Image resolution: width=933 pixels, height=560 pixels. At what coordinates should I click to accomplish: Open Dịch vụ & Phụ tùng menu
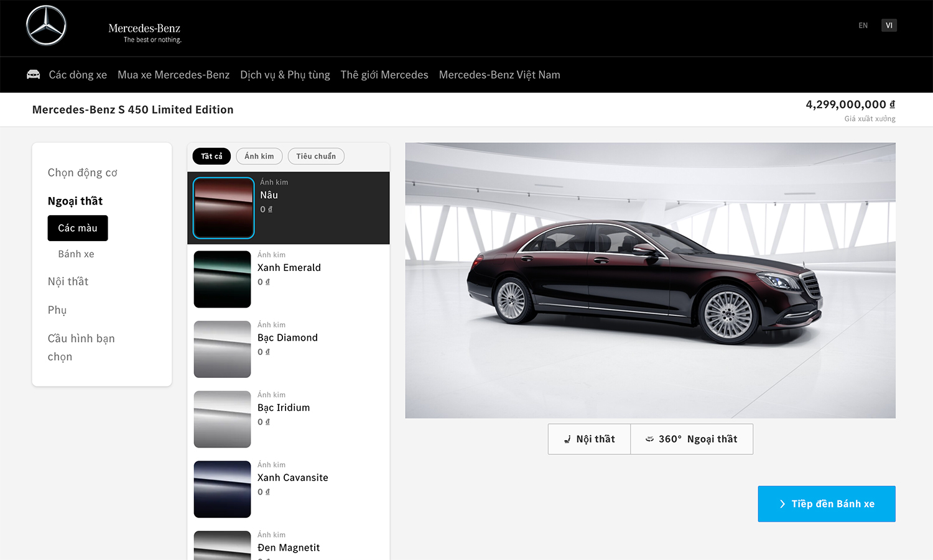(285, 75)
